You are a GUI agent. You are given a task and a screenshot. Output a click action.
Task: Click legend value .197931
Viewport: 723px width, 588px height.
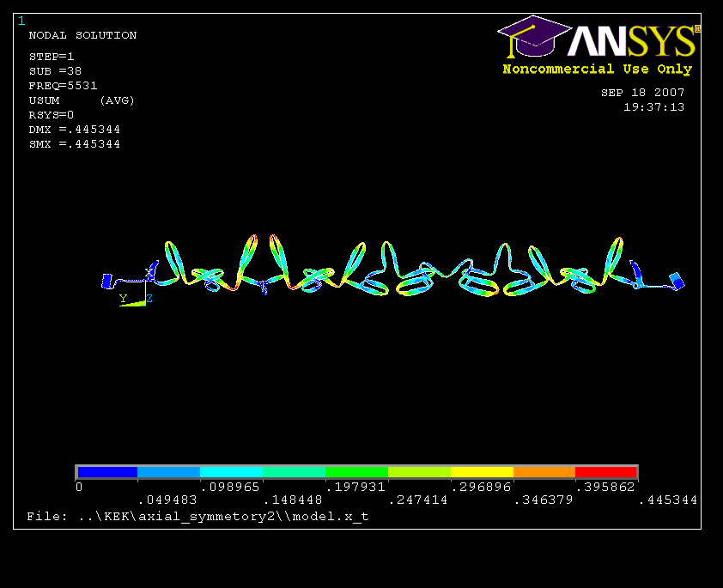[356, 487]
